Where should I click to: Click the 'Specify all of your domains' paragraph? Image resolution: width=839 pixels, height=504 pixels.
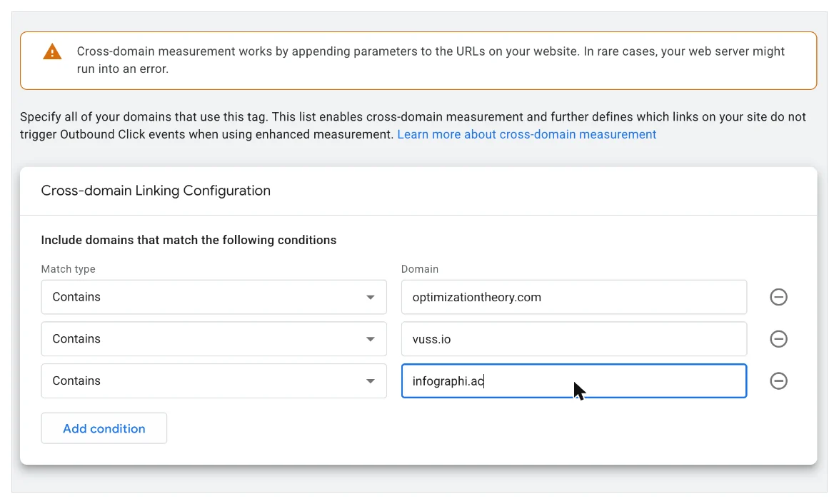pos(413,125)
